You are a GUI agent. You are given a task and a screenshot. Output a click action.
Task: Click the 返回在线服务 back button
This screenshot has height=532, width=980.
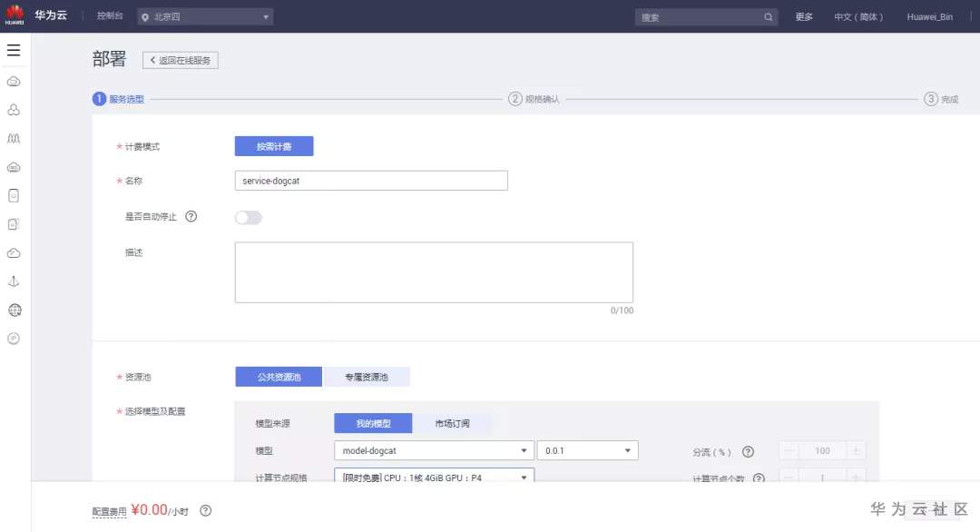(x=180, y=60)
